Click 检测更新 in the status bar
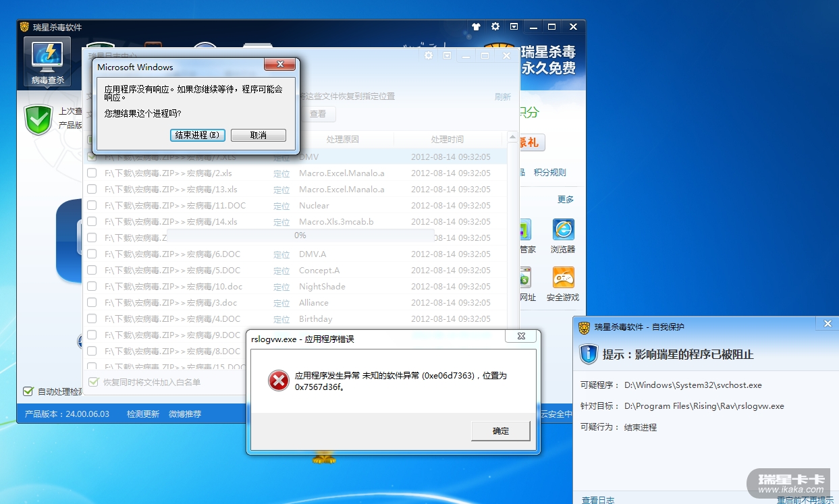Image resolution: width=839 pixels, height=504 pixels. pos(143,414)
